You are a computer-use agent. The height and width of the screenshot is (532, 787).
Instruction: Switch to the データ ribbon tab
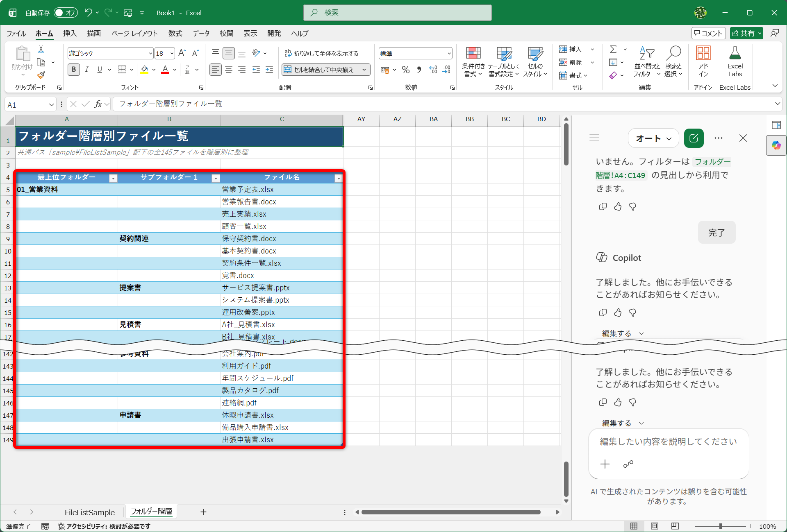point(201,33)
